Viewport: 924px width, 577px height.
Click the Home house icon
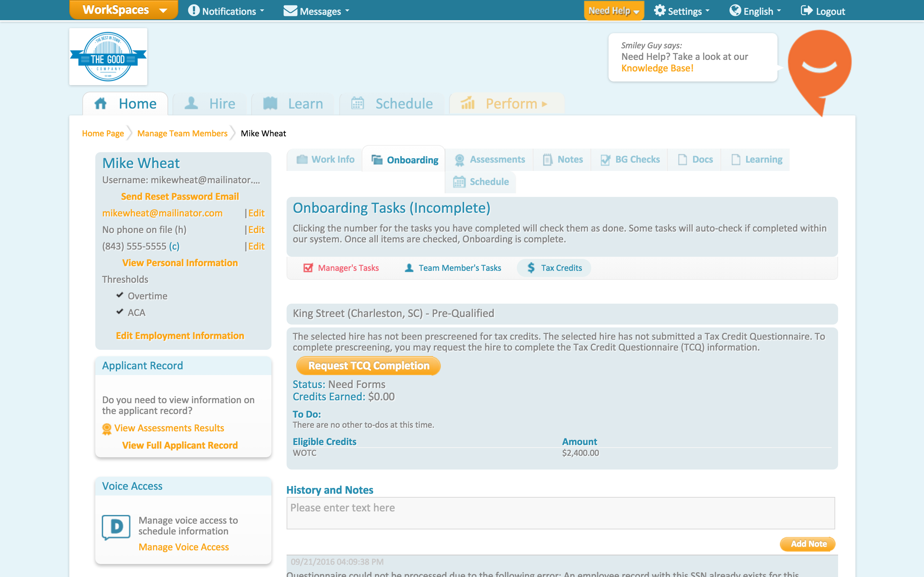point(101,103)
